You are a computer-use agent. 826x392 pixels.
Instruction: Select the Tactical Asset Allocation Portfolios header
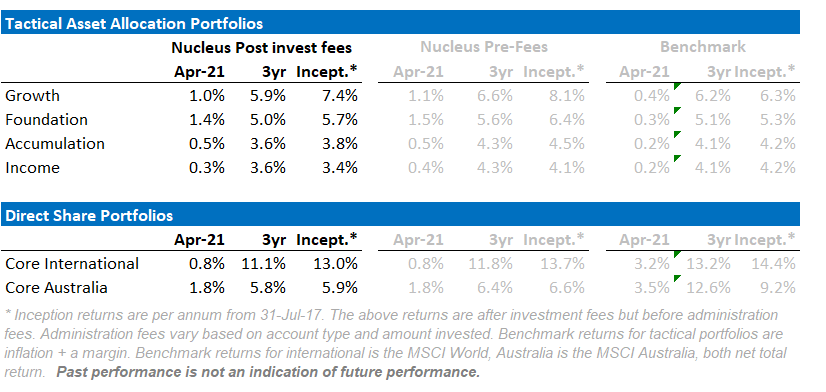(400, 23)
